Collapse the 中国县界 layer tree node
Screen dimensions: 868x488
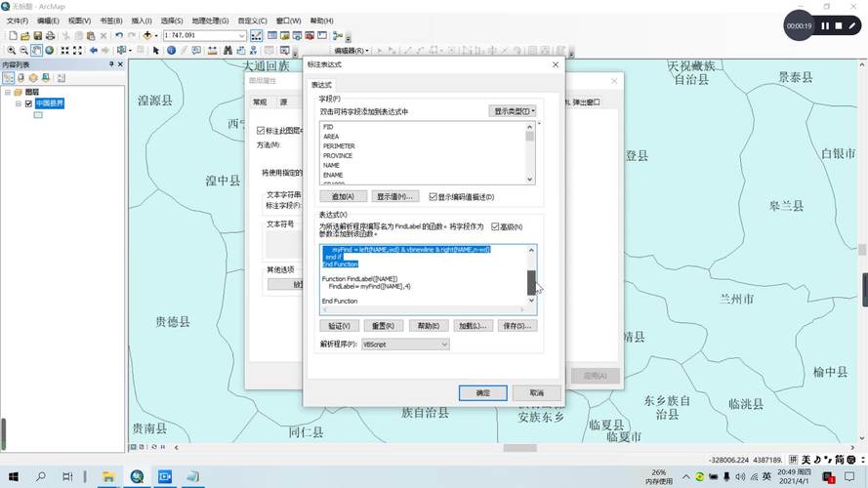[x=19, y=103]
